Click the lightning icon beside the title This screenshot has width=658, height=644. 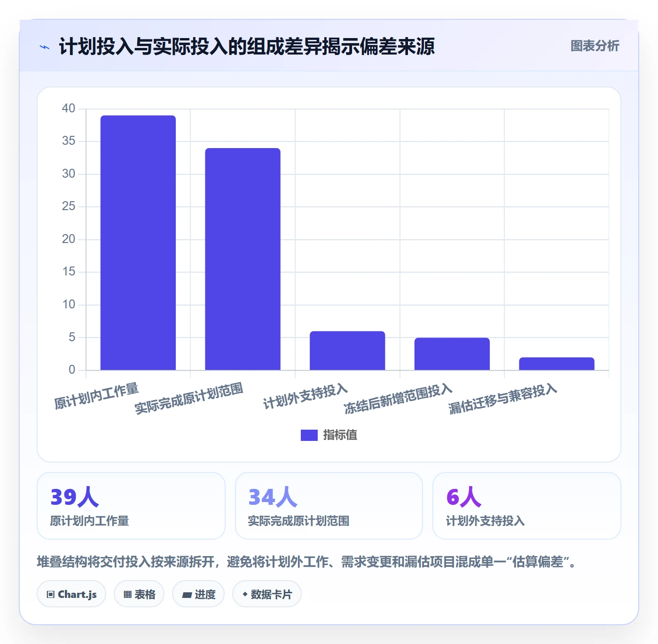pyautogui.click(x=45, y=47)
